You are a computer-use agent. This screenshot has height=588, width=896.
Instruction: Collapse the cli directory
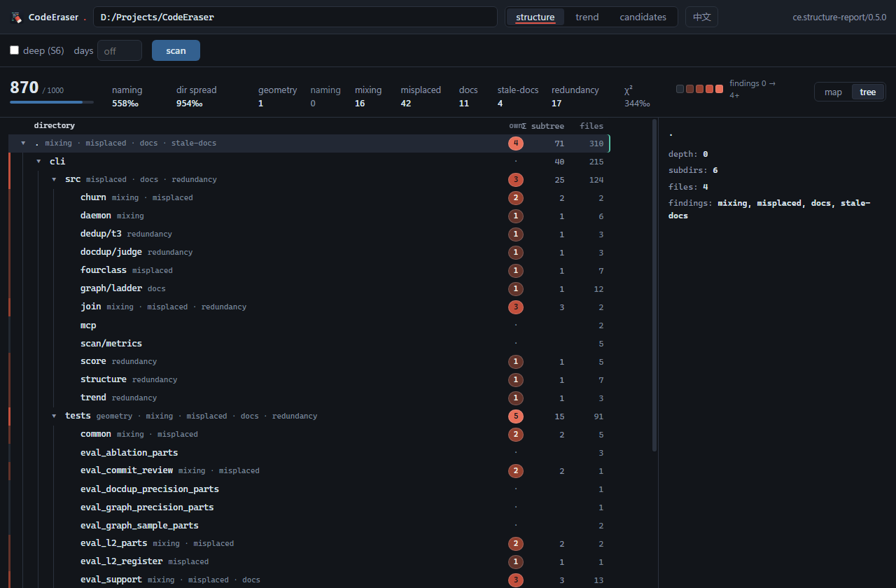click(38, 162)
